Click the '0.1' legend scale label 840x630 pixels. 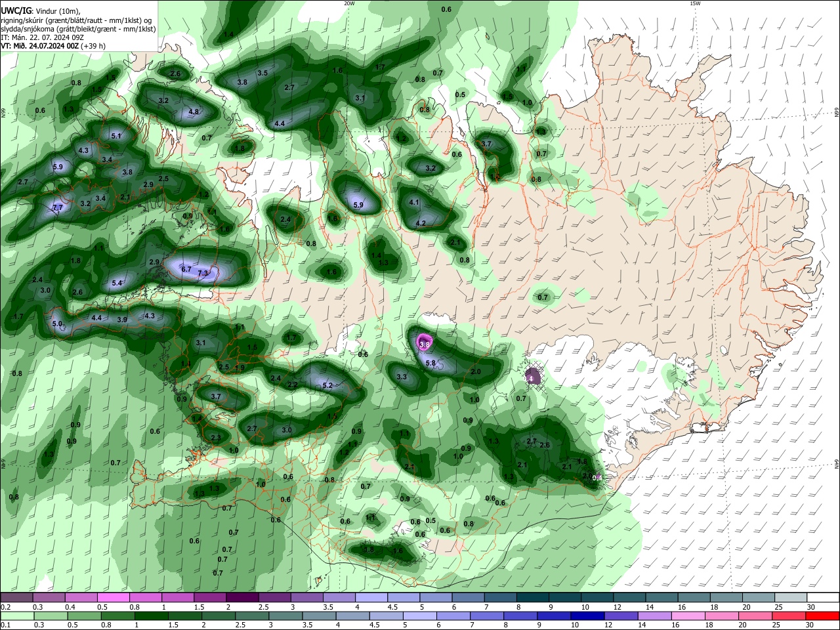pyautogui.click(x=5, y=625)
